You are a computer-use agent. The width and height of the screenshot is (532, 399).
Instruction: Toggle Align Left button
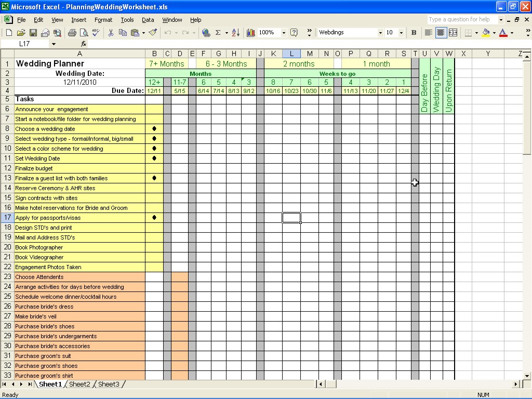pos(428,33)
